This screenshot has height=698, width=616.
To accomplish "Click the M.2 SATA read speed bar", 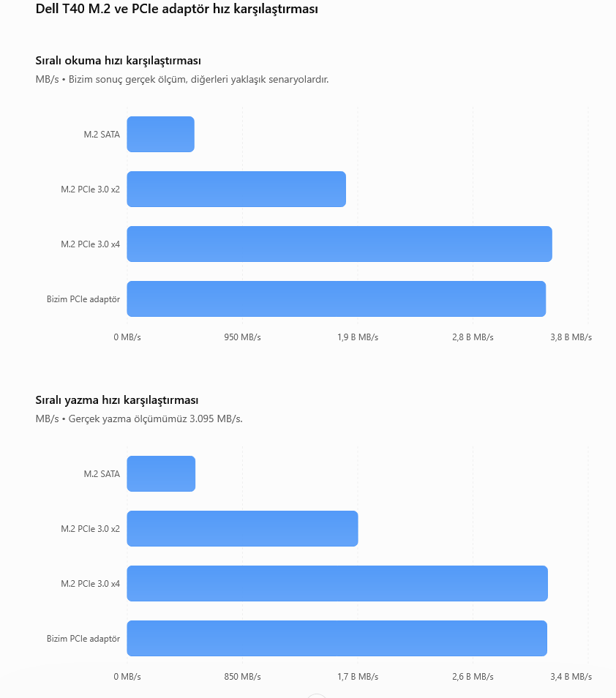I will tap(161, 135).
